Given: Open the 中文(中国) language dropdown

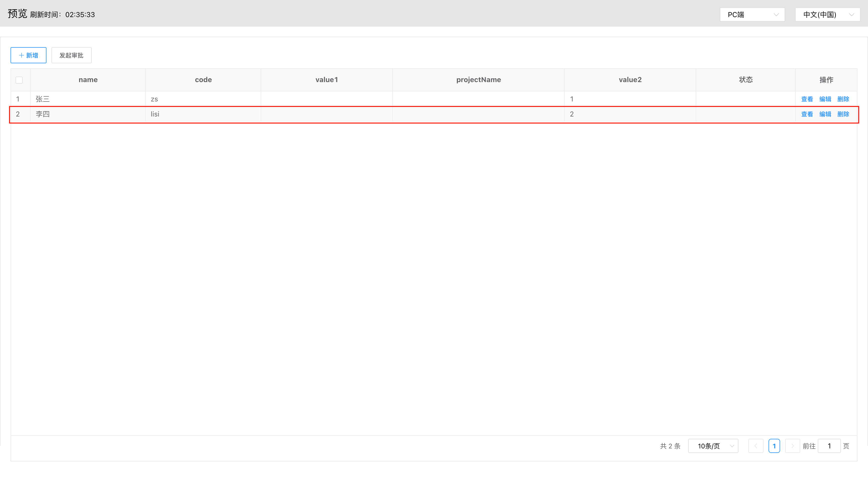Looking at the screenshot, I should click(x=827, y=15).
